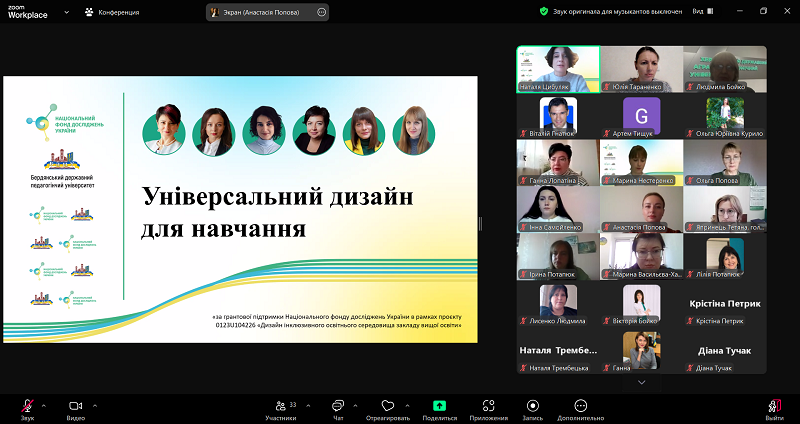
Task: Open the Дополнительно more options menu
Action: [581, 410]
